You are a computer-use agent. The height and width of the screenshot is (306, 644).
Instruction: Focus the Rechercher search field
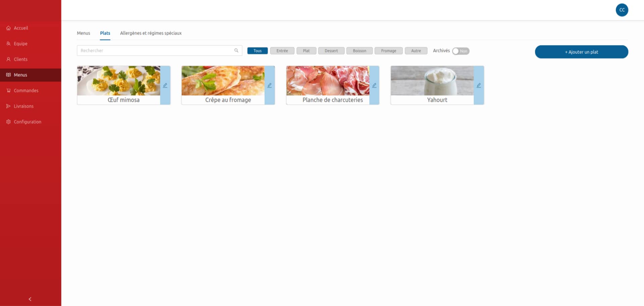coord(159,51)
